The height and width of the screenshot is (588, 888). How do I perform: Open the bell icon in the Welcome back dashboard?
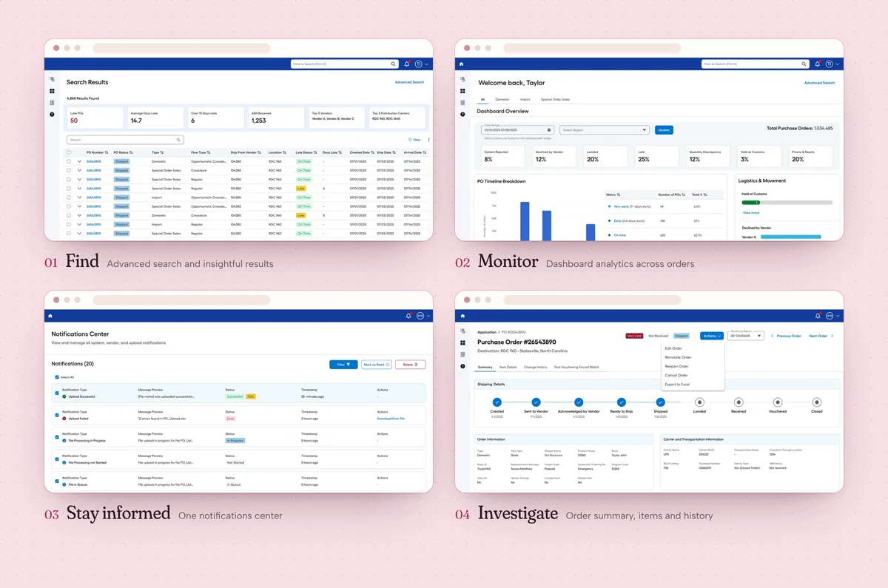click(x=818, y=64)
